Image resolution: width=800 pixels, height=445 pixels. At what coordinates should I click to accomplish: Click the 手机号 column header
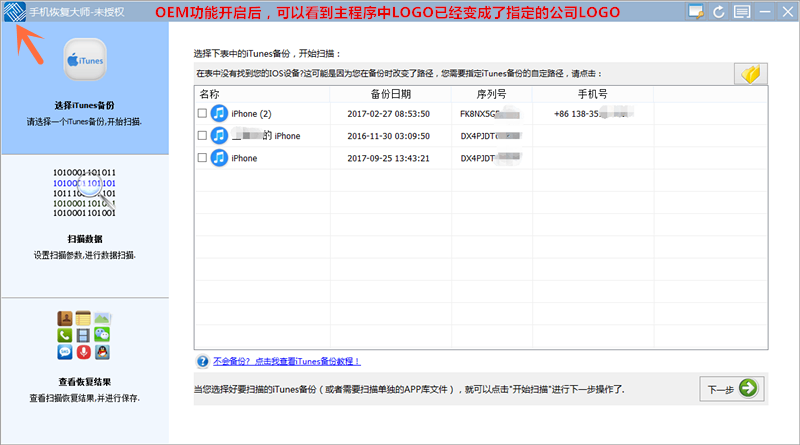pos(592,94)
